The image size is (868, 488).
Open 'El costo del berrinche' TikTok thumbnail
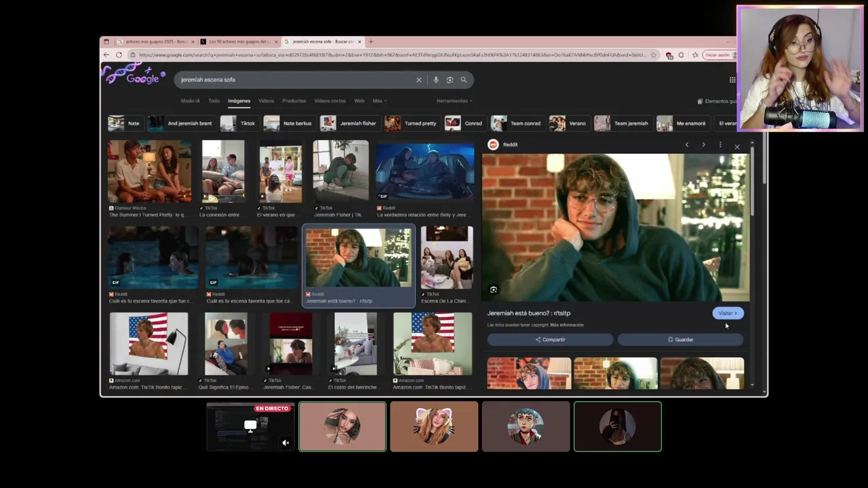click(355, 344)
